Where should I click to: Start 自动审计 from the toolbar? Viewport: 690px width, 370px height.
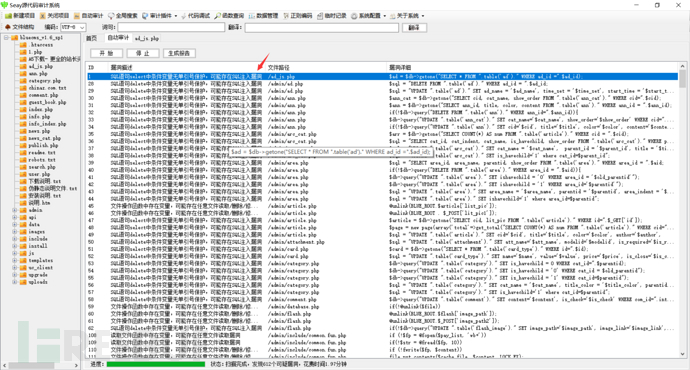click(88, 16)
